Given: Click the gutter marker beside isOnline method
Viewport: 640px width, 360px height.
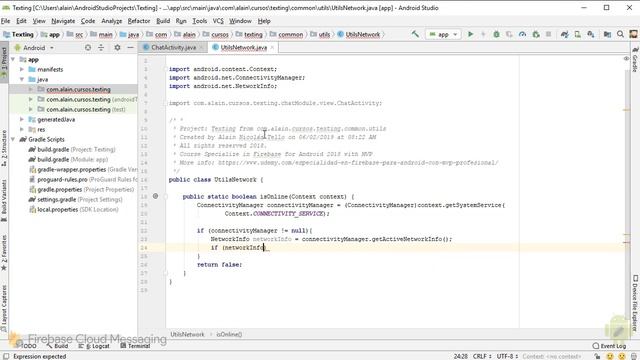Looking at the screenshot, I should coord(156,196).
